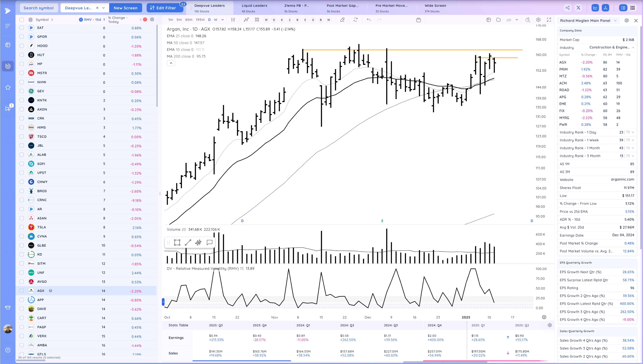
Task: Click the Search symbol field
Action: point(38,8)
